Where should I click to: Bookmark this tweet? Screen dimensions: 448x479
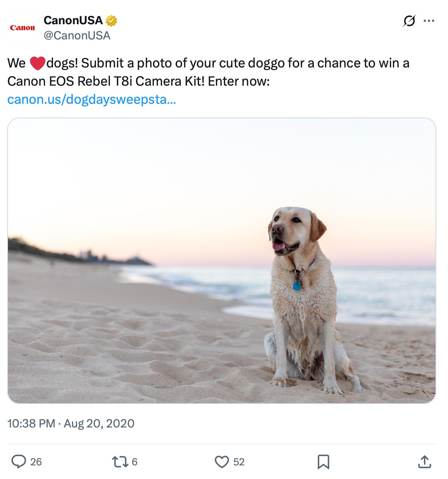coord(324,462)
